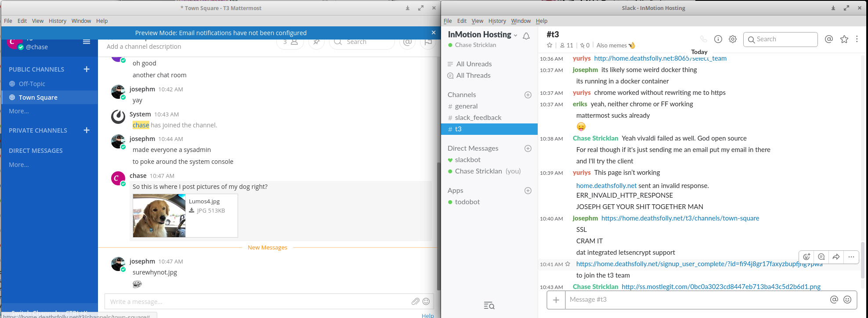Open Slack quick switcher icon in sidebar

coord(489,305)
